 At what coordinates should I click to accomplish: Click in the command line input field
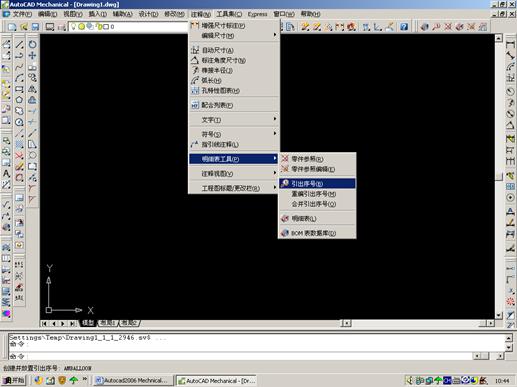tap(240, 356)
